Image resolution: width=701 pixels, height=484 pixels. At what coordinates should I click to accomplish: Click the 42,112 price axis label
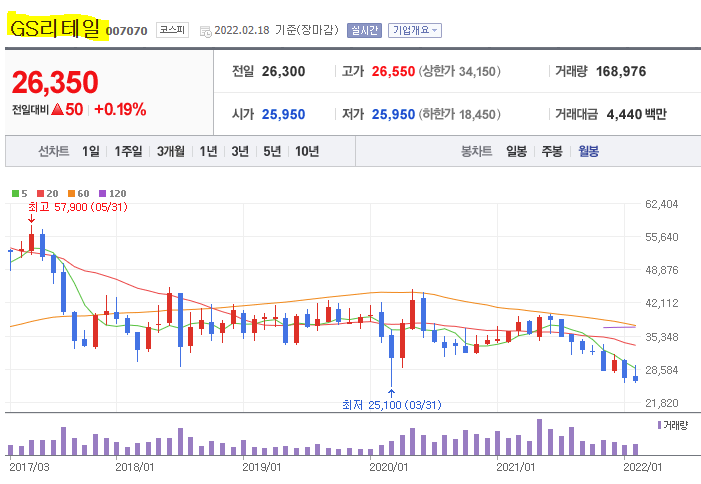pos(662,303)
